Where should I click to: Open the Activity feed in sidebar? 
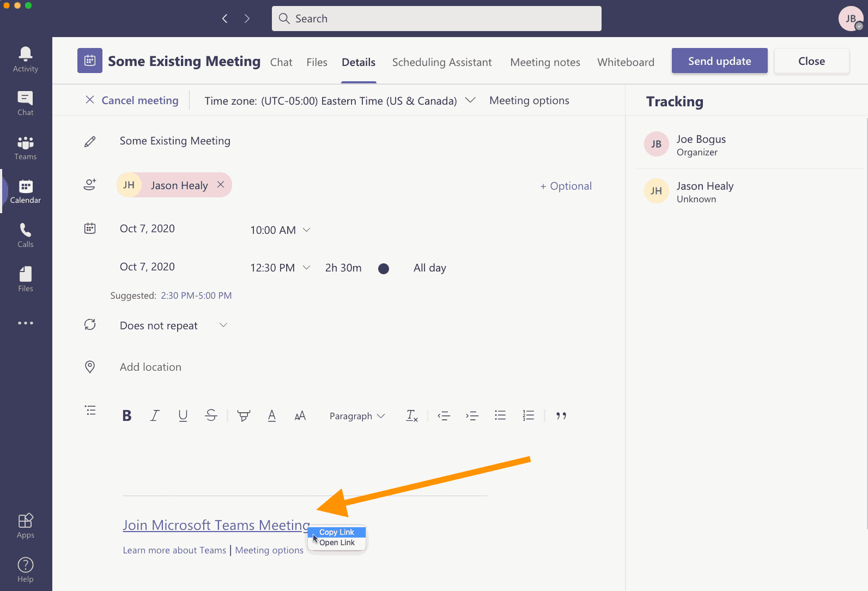tap(26, 59)
